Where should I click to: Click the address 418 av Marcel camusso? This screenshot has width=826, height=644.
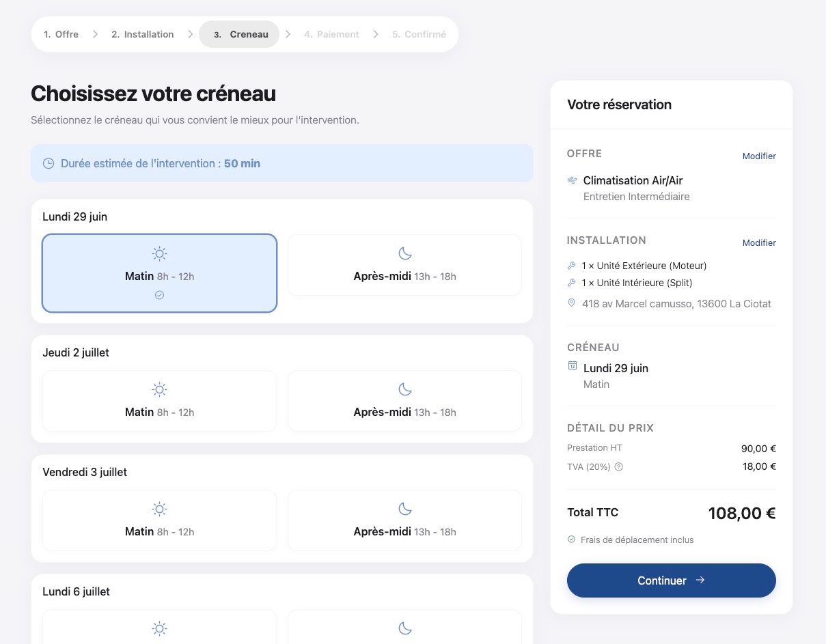point(676,304)
